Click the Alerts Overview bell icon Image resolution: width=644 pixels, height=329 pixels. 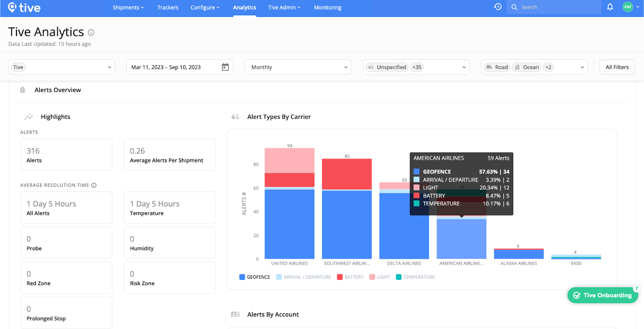click(23, 90)
